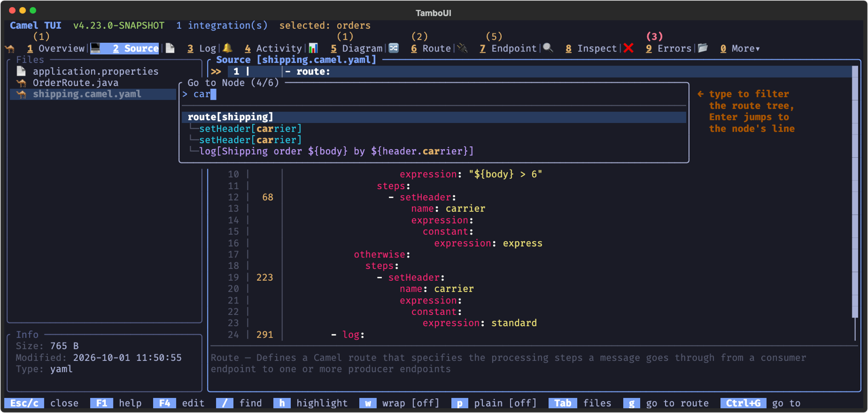This screenshot has width=868, height=413.
Task: Click the camel icon of OrderRoute.java
Action: pyautogui.click(x=21, y=83)
